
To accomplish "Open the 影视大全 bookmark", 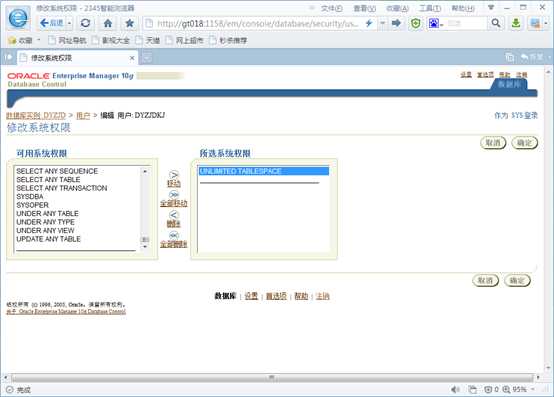I will (111, 41).
